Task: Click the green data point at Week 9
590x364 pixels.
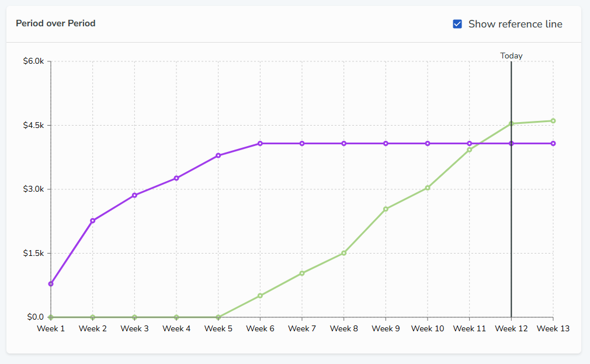Action: [x=386, y=209]
